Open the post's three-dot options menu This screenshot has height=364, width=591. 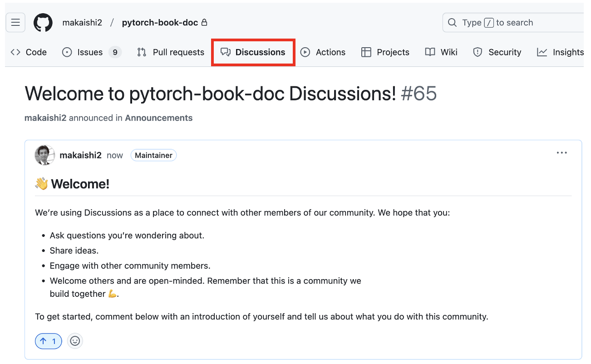click(x=562, y=153)
